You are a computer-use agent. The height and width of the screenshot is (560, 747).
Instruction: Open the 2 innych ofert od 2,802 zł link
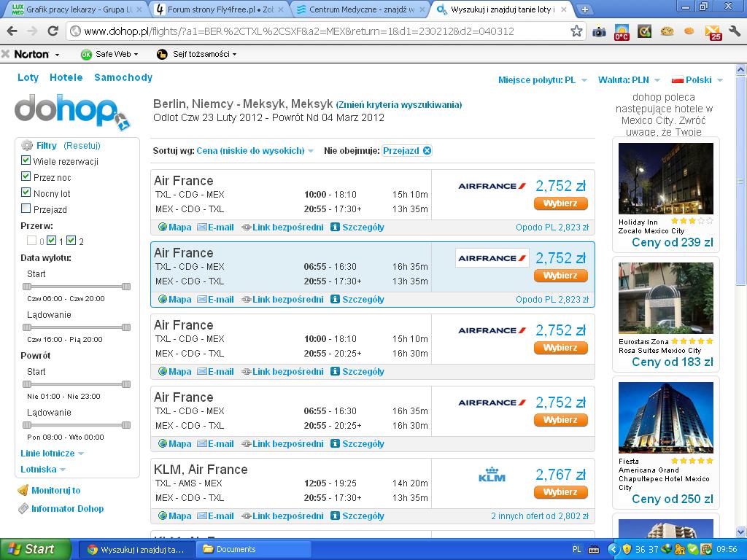(540, 516)
